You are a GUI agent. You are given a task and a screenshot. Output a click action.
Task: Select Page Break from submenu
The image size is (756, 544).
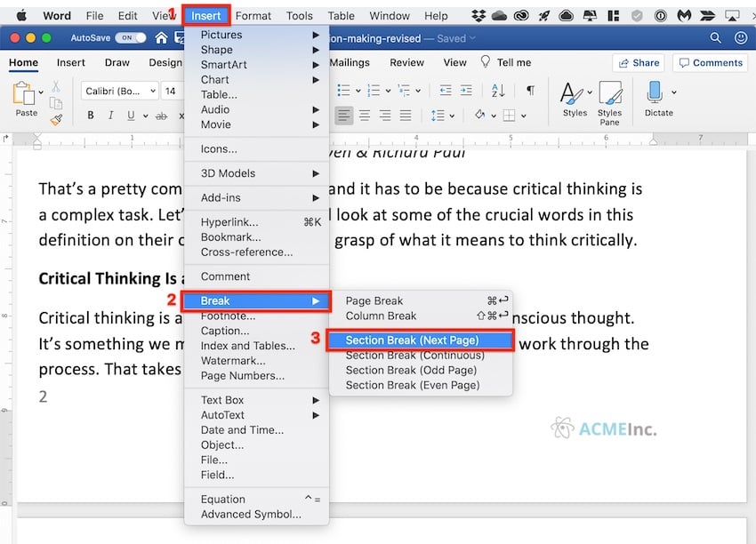(420, 300)
